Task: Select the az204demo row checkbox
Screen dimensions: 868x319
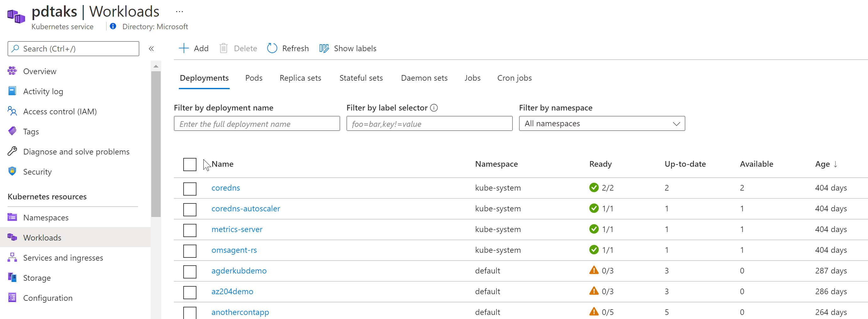Action: point(190,292)
